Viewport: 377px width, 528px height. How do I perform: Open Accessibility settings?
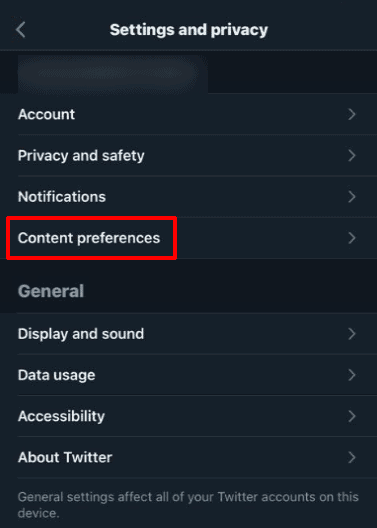tap(188, 416)
